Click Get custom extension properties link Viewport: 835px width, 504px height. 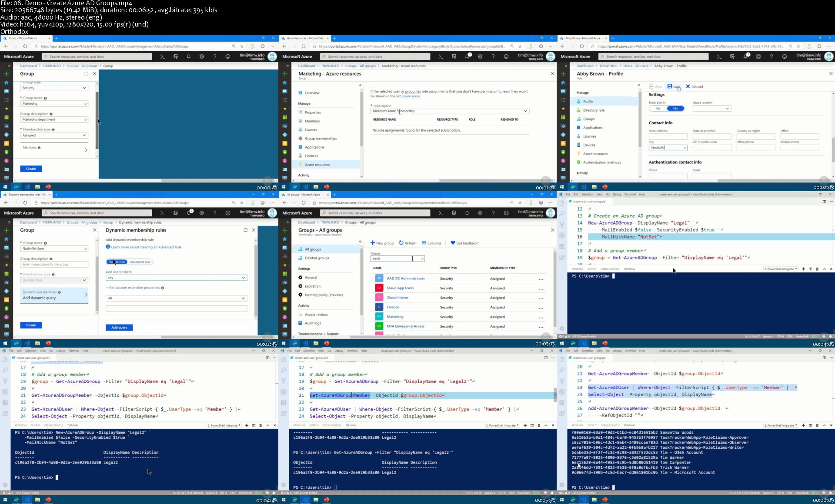point(133,288)
